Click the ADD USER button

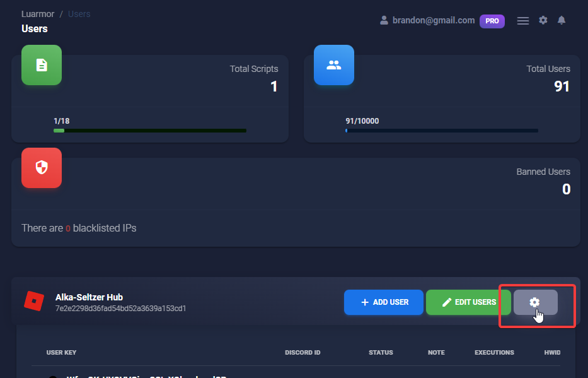click(383, 302)
